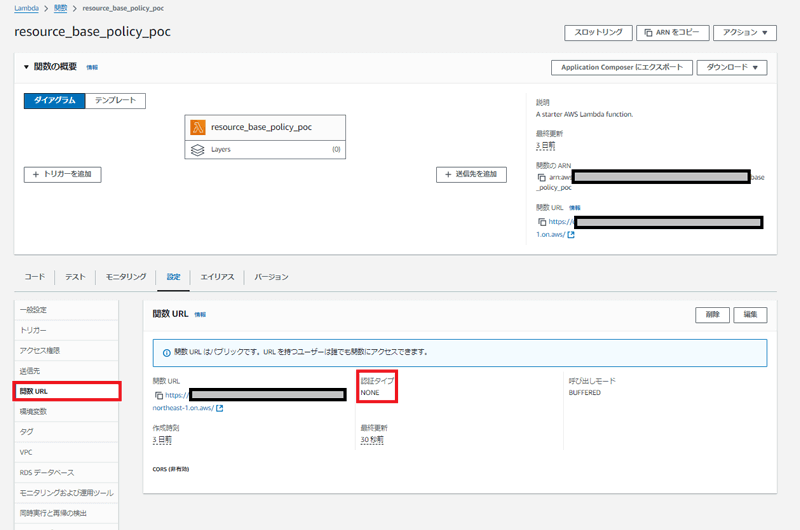Select タグ in the settings sidebar
The width and height of the screenshot is (800, 530).
tap(66, 432)
